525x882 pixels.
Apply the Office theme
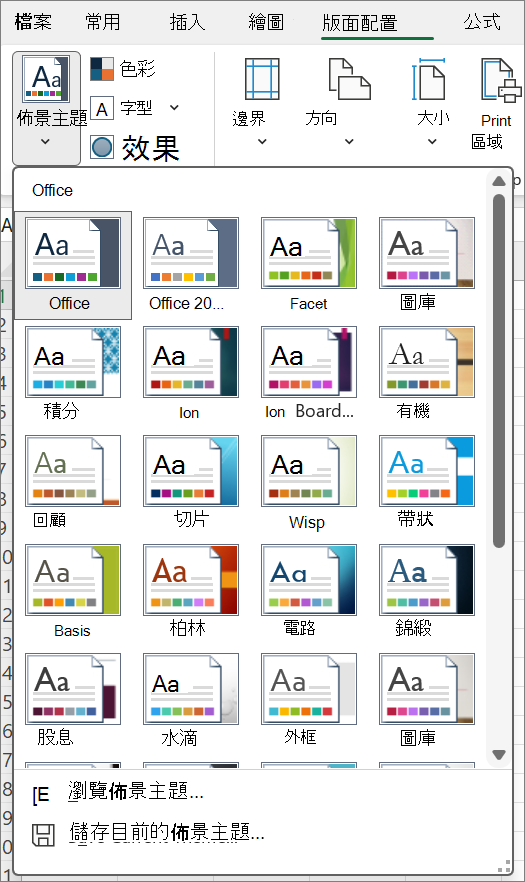pyautogui.click(x=73, y=265)
